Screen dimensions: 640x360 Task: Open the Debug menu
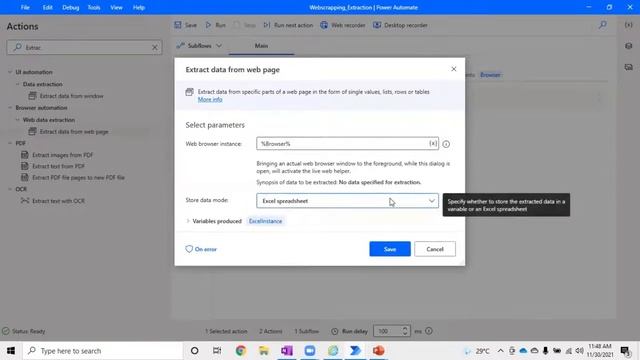70,7
